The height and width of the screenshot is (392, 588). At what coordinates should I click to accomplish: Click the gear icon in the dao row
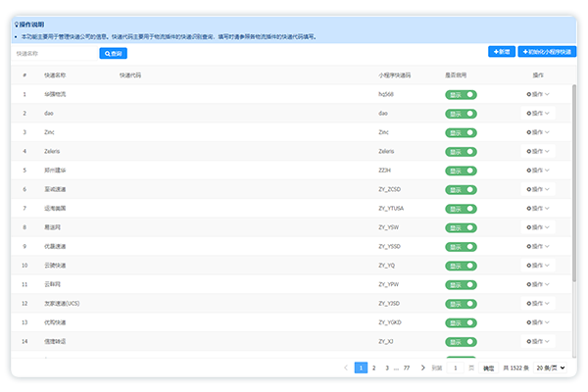529,114
